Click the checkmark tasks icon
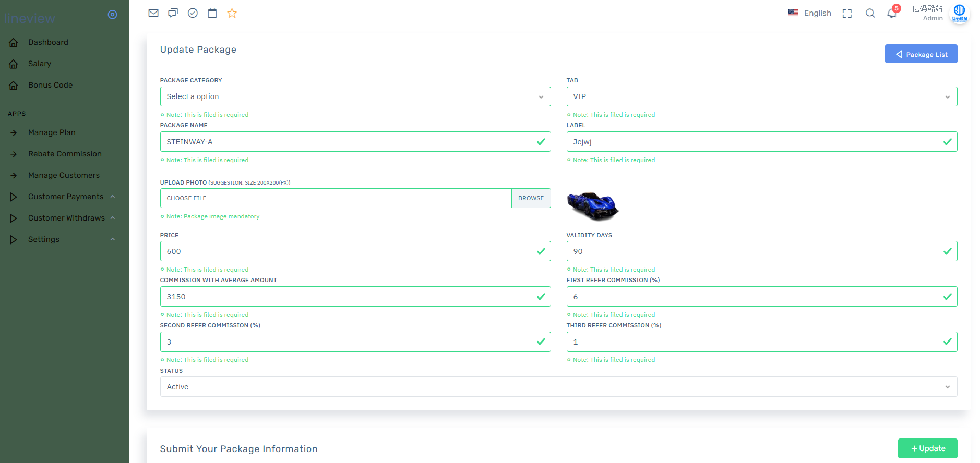Image resolution: width=980 pixels, height=463 pixels. (x=193, y=13)
